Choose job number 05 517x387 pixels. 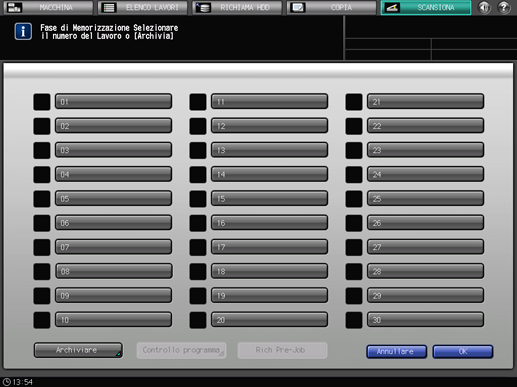(114, 198)
